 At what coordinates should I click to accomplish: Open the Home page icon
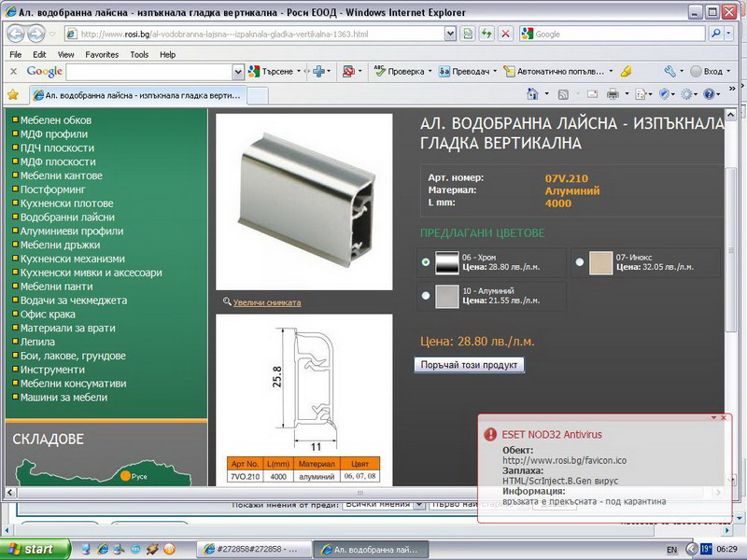click(532, 94)
